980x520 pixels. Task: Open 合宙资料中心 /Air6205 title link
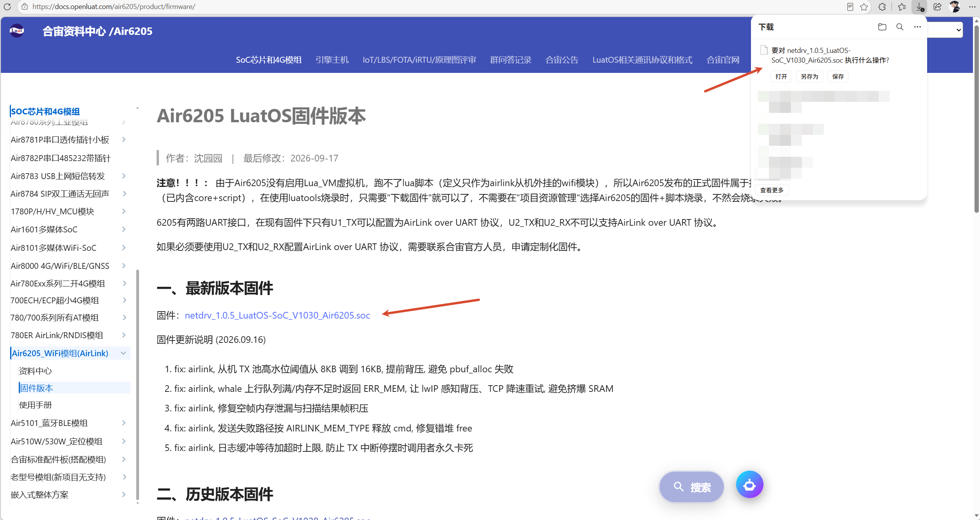coord(97,31)
